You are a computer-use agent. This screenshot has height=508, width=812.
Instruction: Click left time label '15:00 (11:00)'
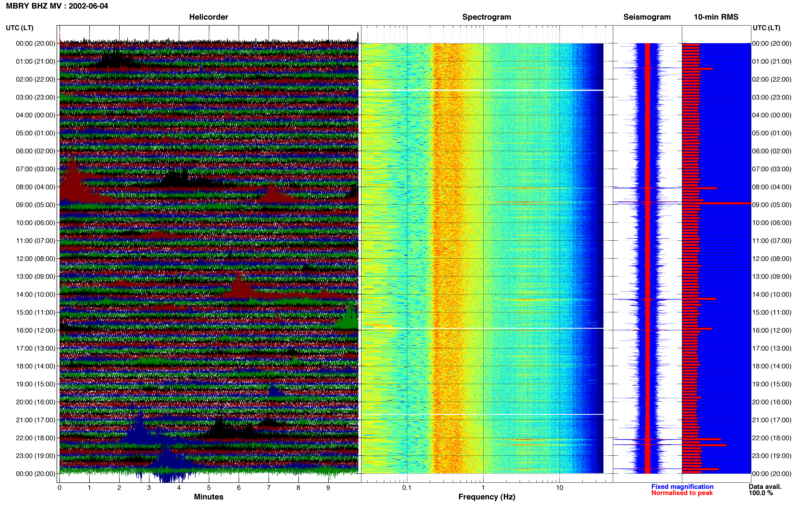(x=36, y=313)
